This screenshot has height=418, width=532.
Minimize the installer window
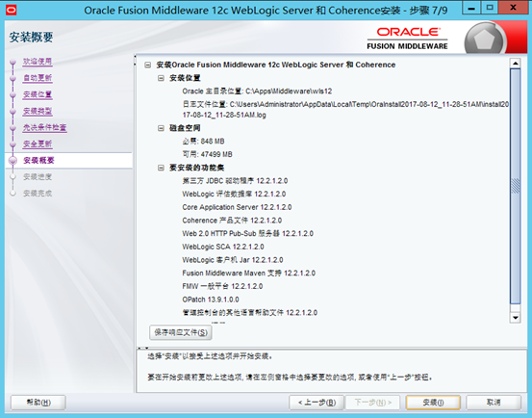[x=471, y=8]
